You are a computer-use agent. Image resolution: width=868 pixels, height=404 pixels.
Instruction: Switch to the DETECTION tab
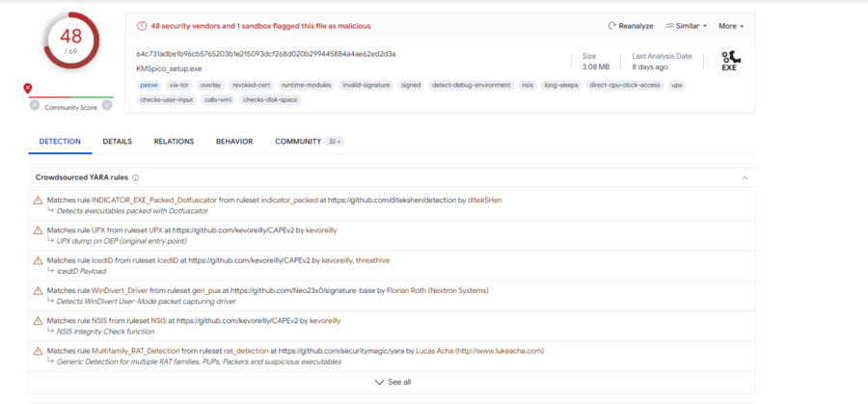(x=60, y=142)
